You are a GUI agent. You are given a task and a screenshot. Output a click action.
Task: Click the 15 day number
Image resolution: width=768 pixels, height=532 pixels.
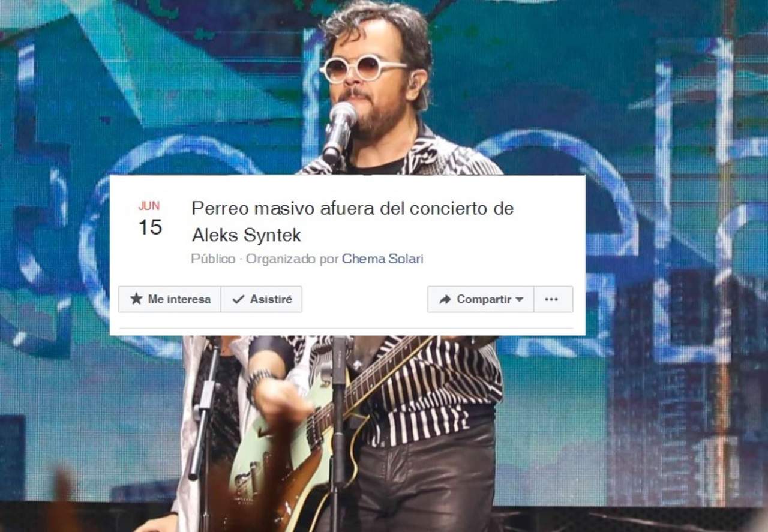coord(150,227)
